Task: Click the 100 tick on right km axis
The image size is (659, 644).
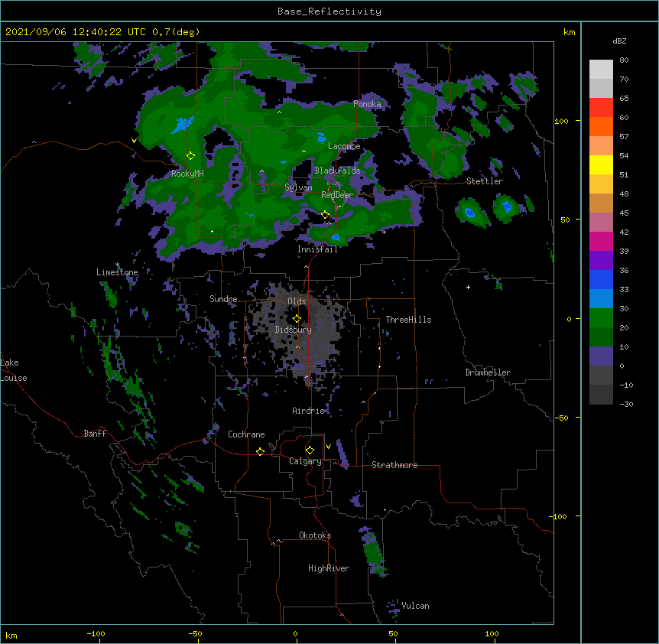Action: click(561, 121)
